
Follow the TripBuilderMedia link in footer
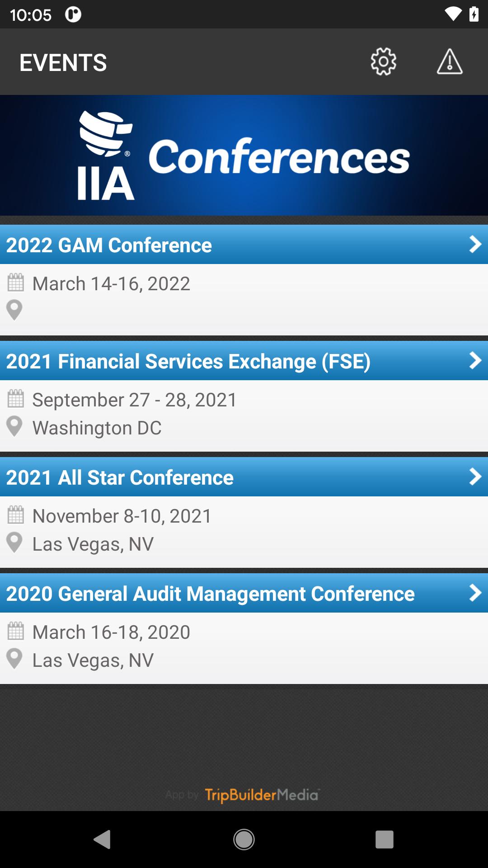[x=262, y=795]
